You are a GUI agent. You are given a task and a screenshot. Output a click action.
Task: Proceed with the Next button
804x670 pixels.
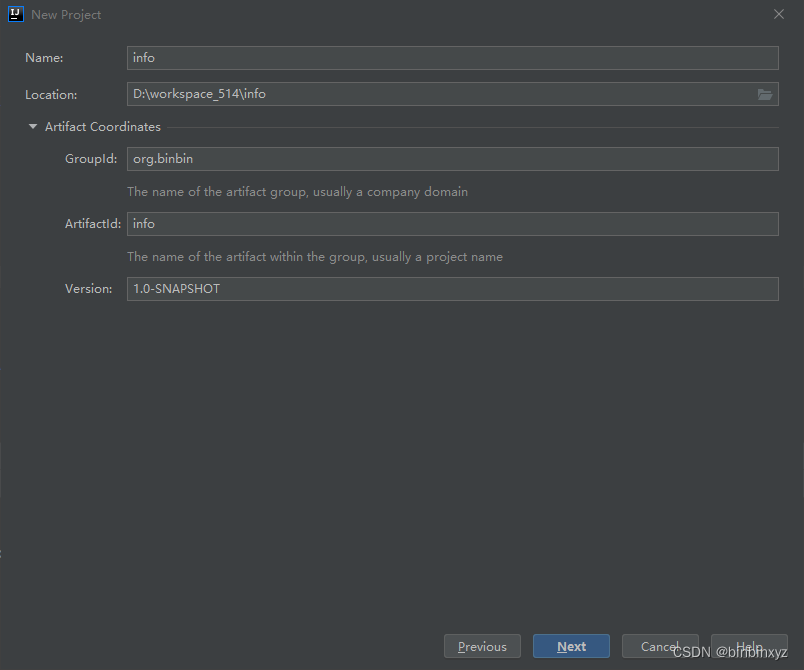(x=571, y=646)
